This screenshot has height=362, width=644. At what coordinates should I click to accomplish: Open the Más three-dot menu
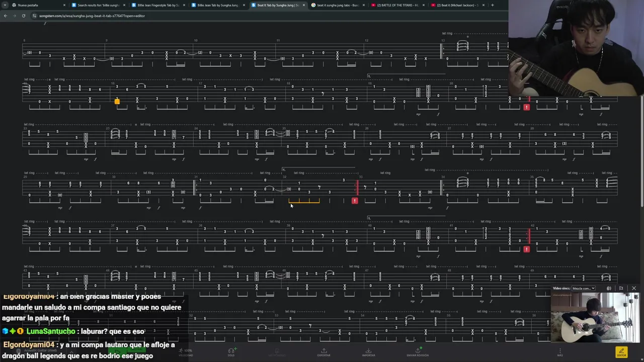click(560, 352)
